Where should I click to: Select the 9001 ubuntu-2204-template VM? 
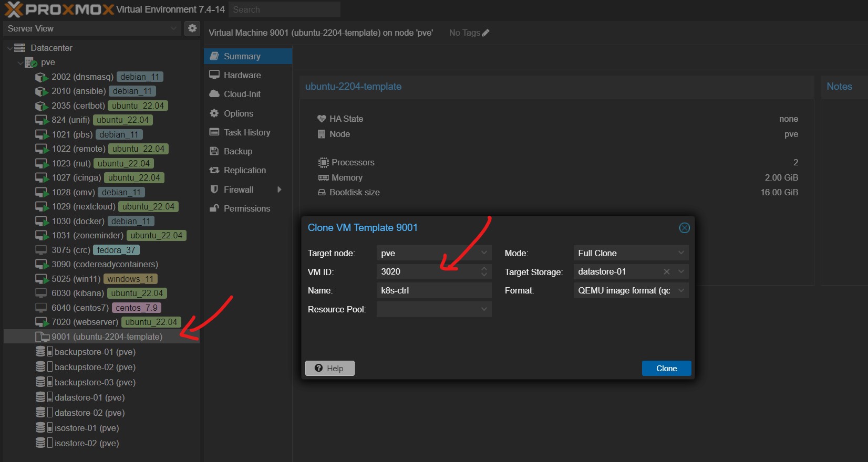[107, 337]
